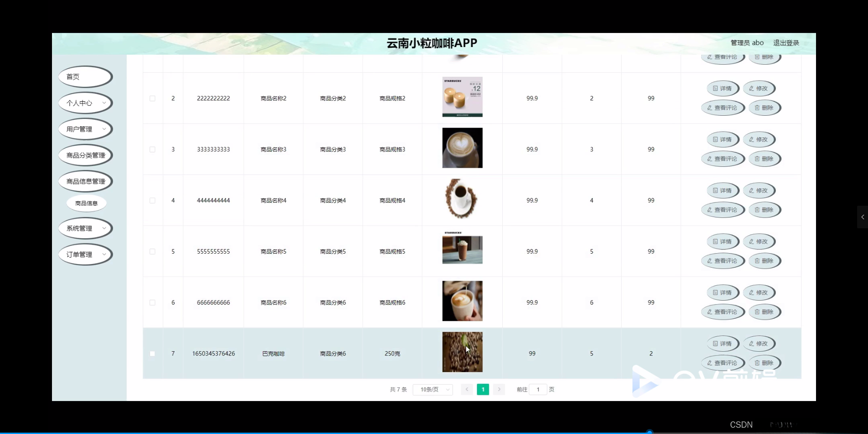Click the 修改 icon for 巴克咖啡 row
The height and width of the screenshot is (434, 868).
[759, 344]
